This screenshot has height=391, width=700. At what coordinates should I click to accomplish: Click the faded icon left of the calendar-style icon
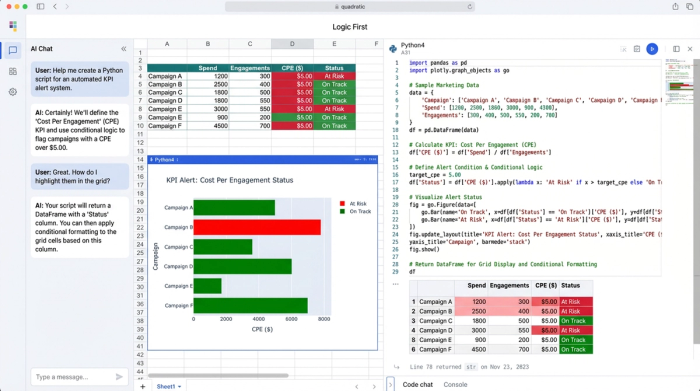[x=623, y=49]
